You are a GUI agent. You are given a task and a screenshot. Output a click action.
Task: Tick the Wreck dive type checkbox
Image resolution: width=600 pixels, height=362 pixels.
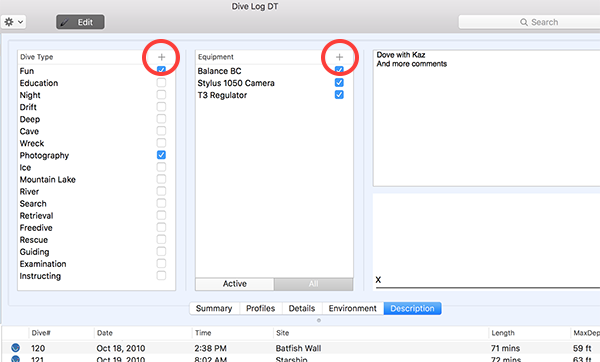coord(161,143)
